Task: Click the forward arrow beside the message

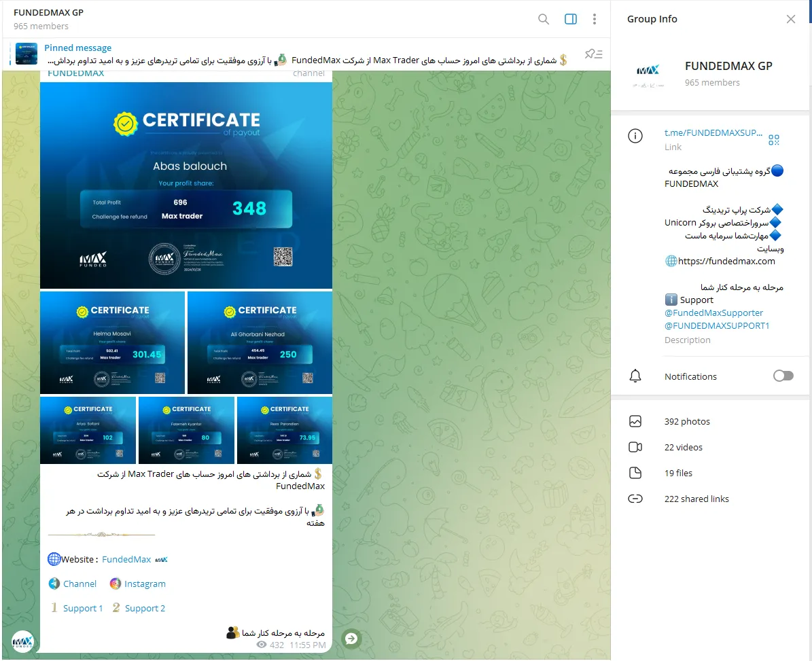Action: (x=351, y=639)
